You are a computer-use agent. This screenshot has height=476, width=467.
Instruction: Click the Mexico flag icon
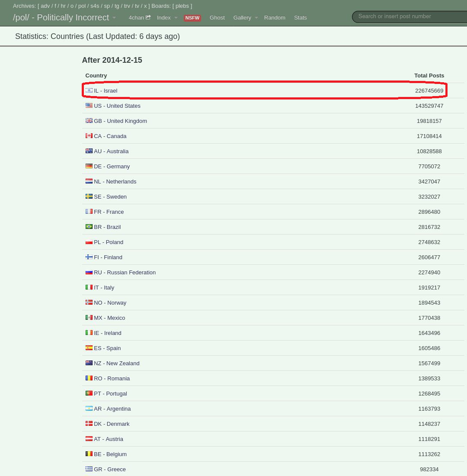(89, 318)
